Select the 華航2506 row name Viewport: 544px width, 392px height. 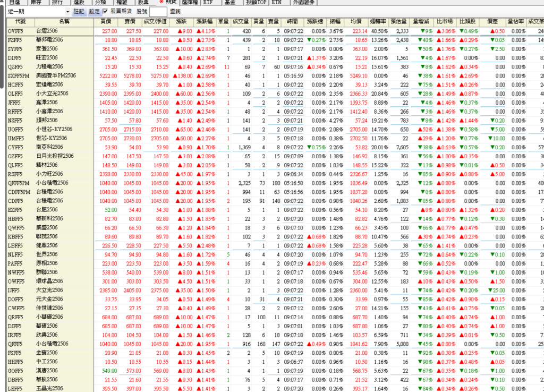pyautogui.click(x=47, y=379)
